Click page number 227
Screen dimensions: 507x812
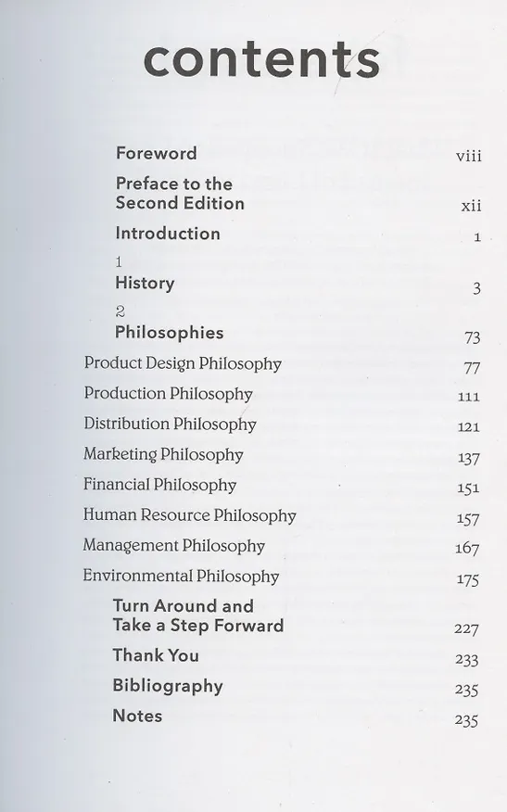tap(466, 628)
